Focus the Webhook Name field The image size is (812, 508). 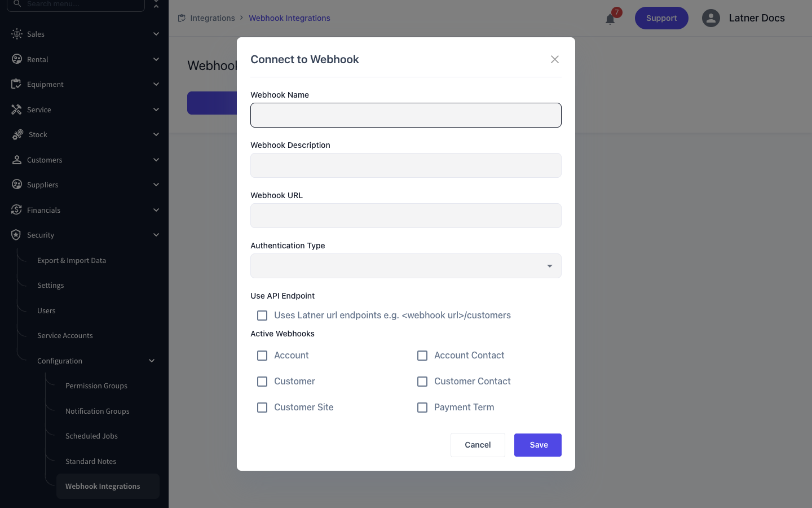coord(406,115)
